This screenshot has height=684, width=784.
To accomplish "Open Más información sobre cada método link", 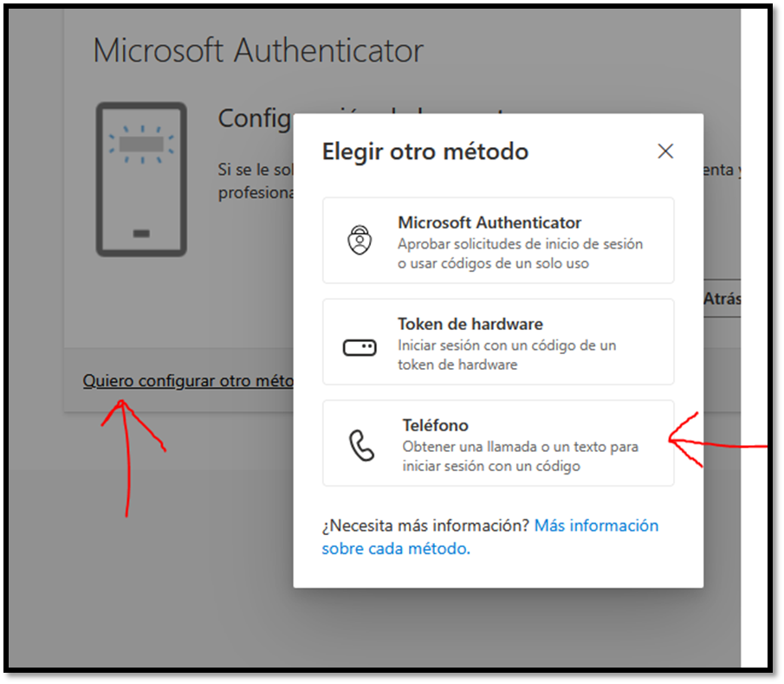I will [490, 537].
